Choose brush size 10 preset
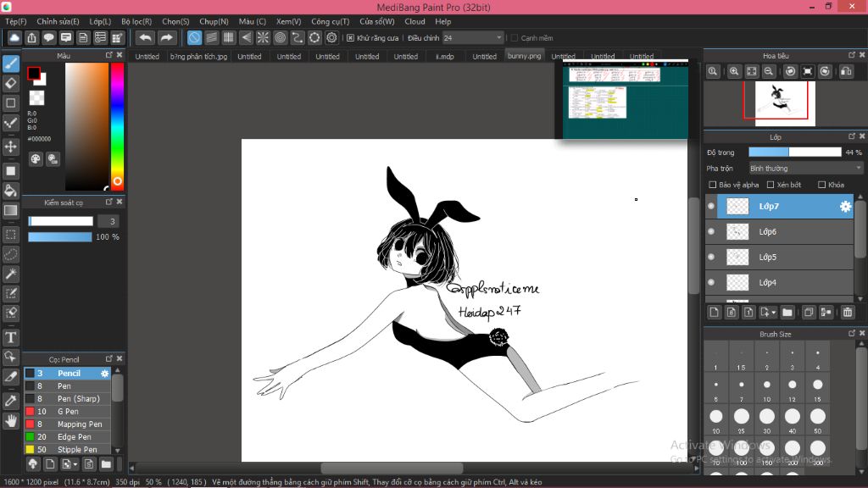This screenshot has height=488, width=868. coord(766,389)
